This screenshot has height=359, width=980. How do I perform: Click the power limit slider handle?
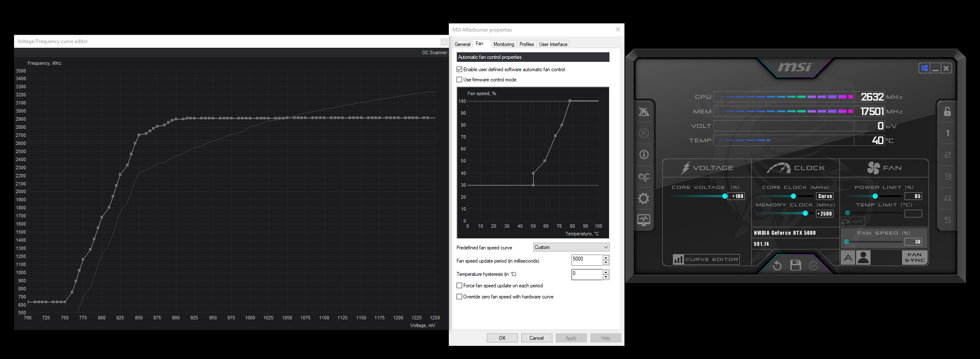[875, 196]
